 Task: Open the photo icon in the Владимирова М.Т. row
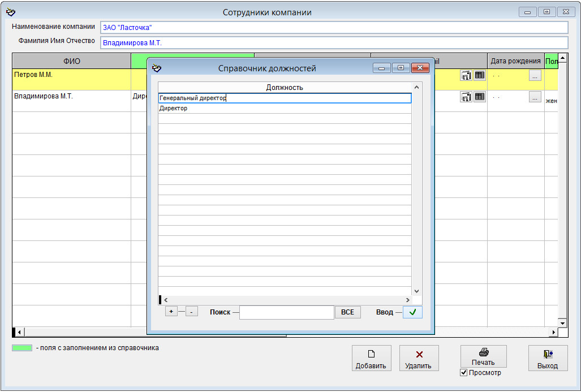(x=466, y=97)
